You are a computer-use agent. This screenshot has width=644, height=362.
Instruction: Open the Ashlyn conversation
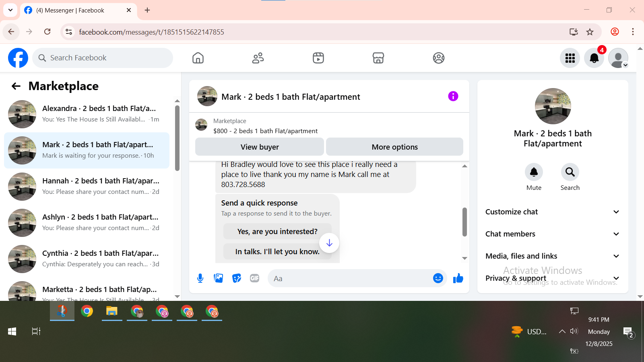[x=87, y=223]
